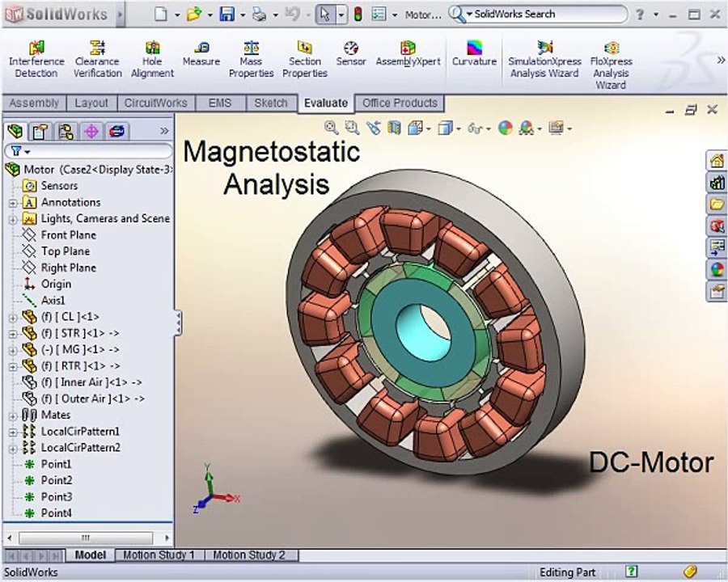Show more manager tabs chevron

(164, 131)
